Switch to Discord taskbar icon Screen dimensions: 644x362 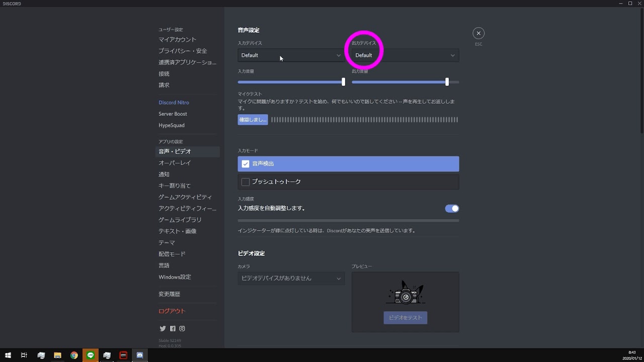[140, 355]
